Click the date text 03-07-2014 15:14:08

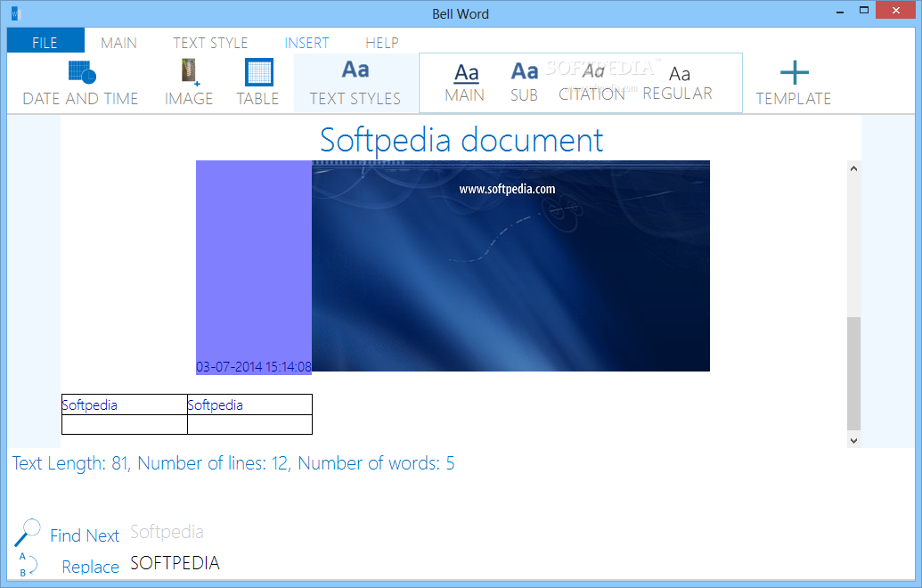coord(253,367)
